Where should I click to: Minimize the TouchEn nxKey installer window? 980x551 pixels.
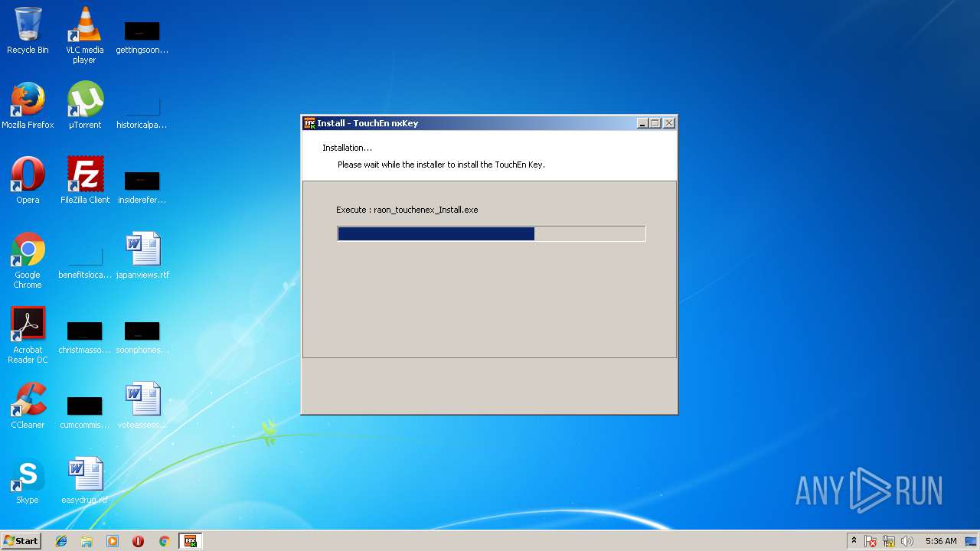(x=643, y=123)
